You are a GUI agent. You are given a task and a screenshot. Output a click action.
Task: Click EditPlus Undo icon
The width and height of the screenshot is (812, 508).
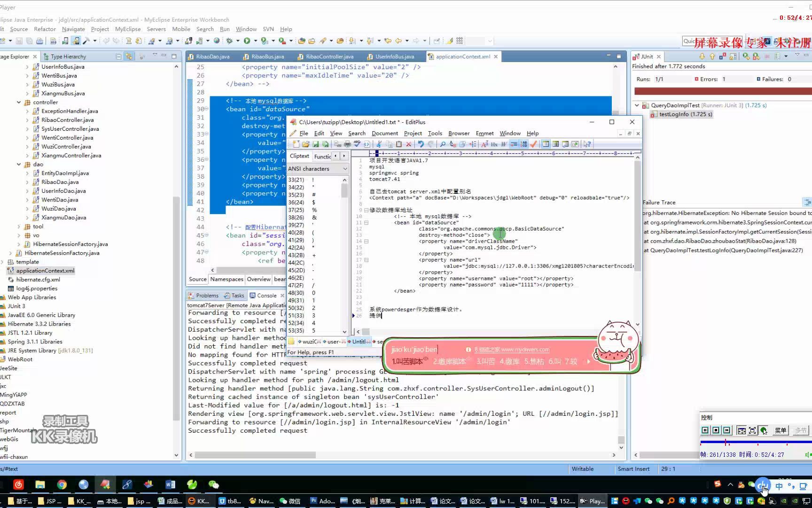point(421,144)
